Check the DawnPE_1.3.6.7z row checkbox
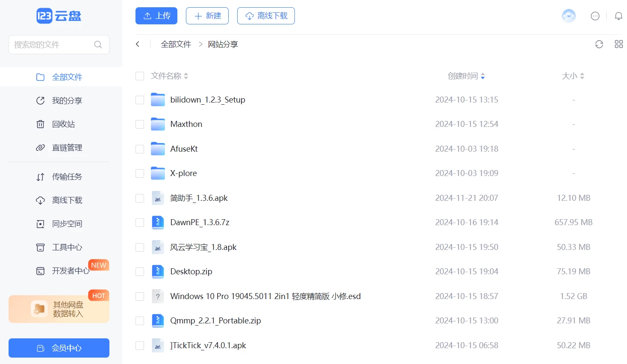Screen dimensions: 627x364 coord(140,223)
